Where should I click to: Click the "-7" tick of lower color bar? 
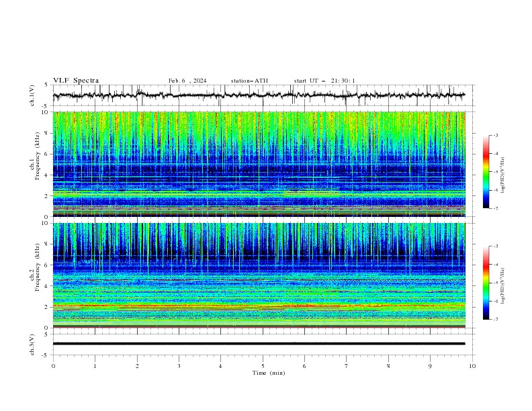[495, 320]
